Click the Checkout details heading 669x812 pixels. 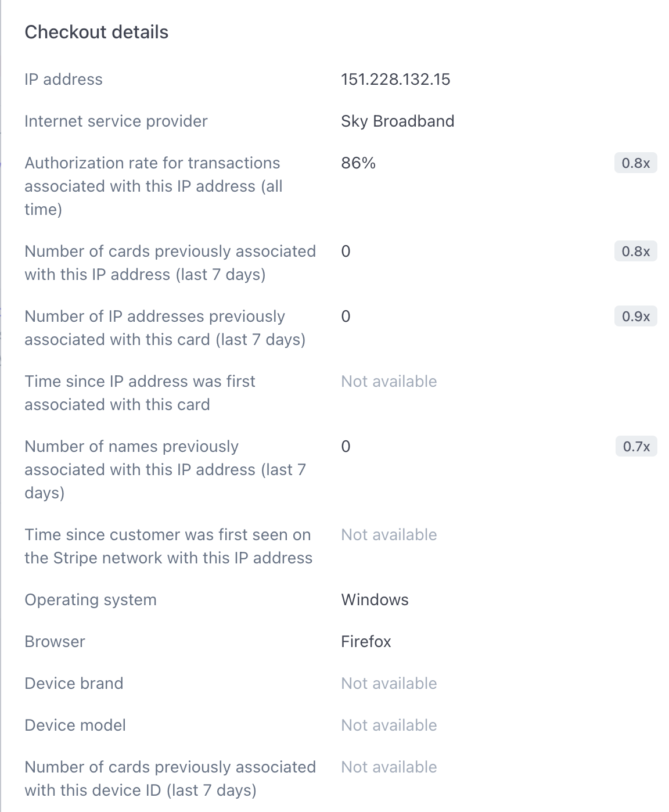click(x=96, y=33)
